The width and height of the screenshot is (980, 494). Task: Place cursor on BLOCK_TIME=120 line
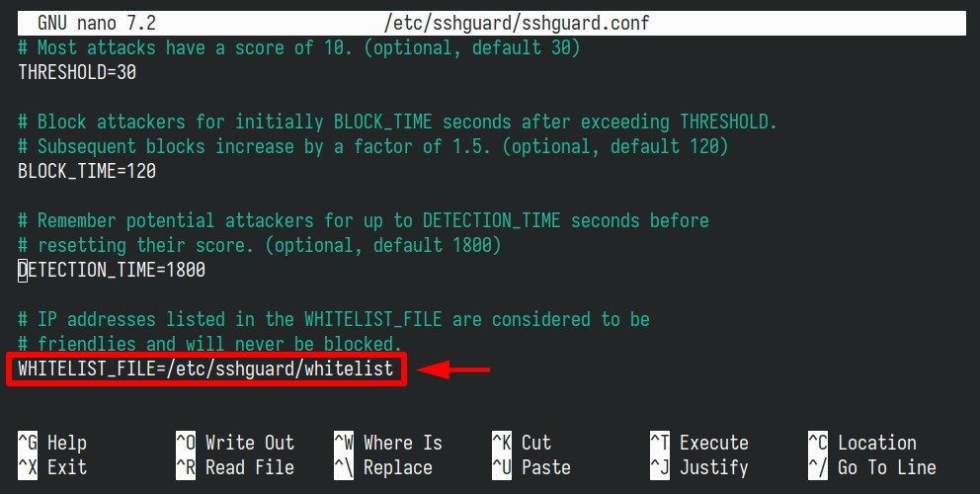87,171
